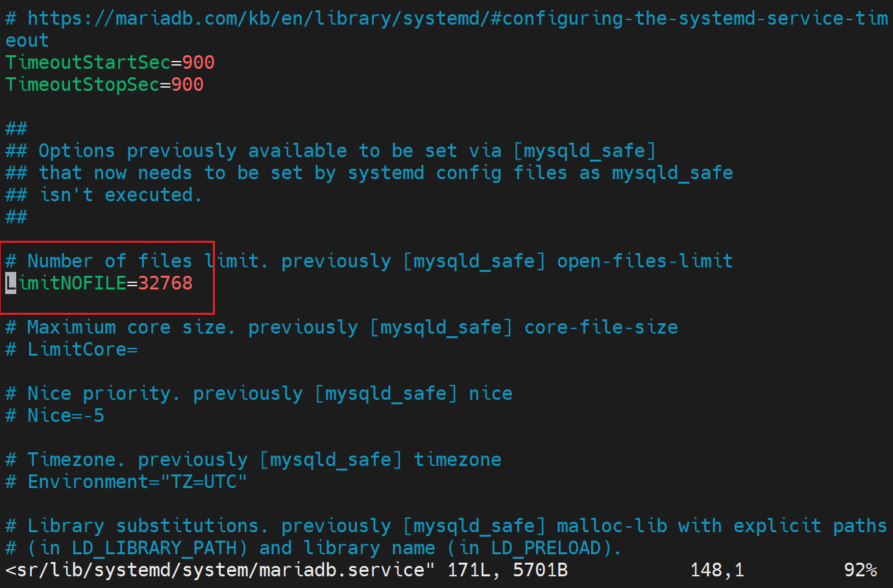893x588 pixels.
Task: Click the TimeoutStartSec value 900
Action: [198, 62]
